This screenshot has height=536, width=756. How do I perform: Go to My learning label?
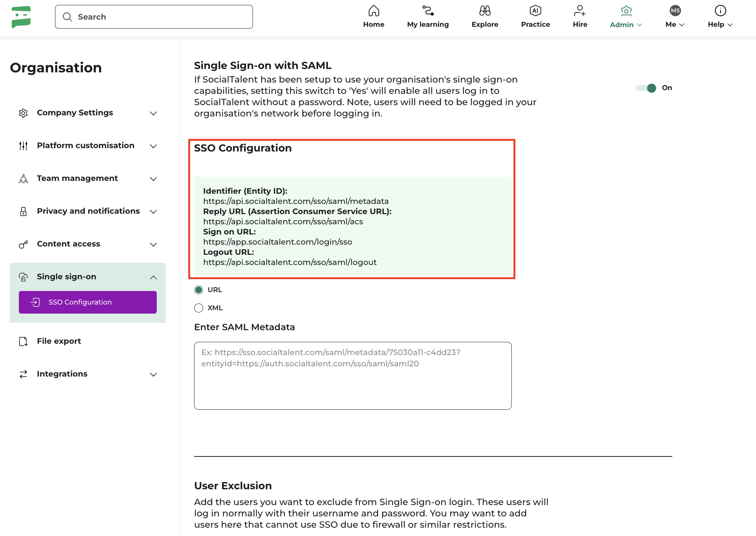(x=428, y=25)
